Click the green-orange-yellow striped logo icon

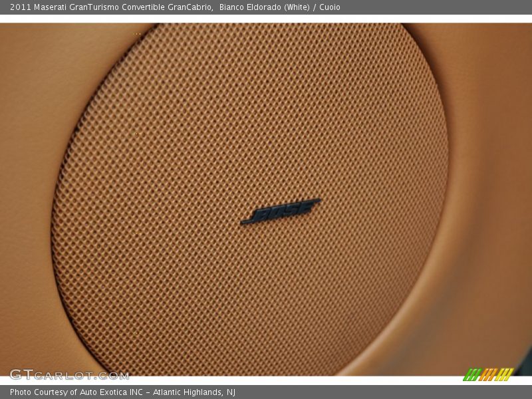[488, 374]
